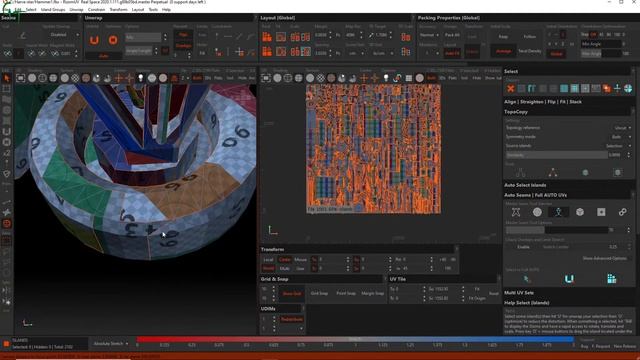Screen dimensions: 640x360
Task: Adjust the Similarity slider in TopoCopy
Action: coord(557,155)
